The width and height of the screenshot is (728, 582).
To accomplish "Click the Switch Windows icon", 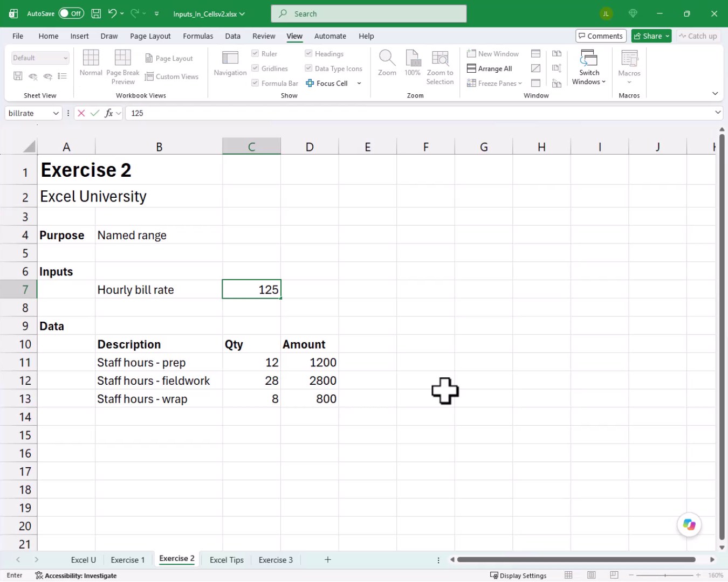I will (589, 58).
